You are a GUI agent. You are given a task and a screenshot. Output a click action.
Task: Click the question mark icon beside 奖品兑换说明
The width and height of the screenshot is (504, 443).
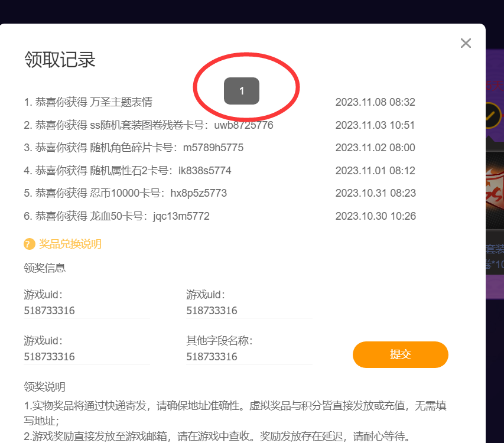(30, 244)
